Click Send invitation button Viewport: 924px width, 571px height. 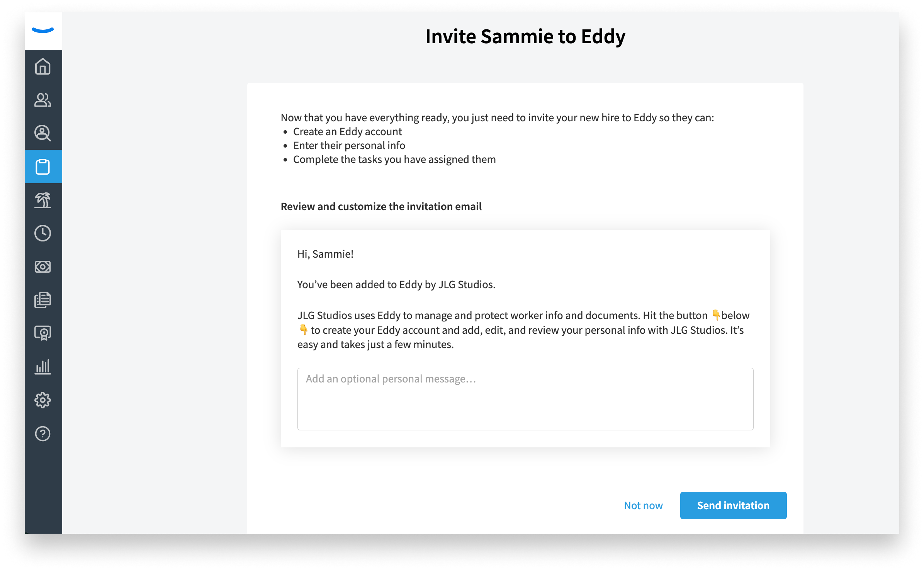tap(733, 505)
